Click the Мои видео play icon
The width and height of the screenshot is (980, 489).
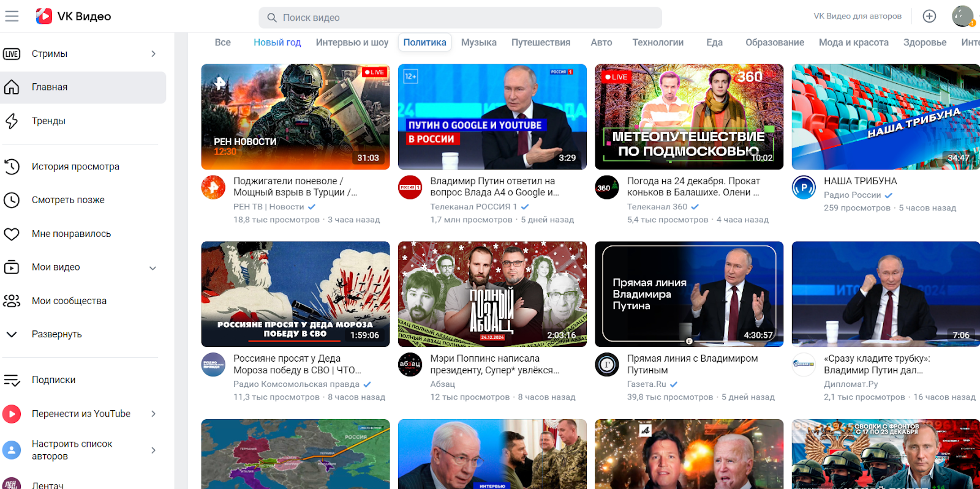(x=12, y=267)
